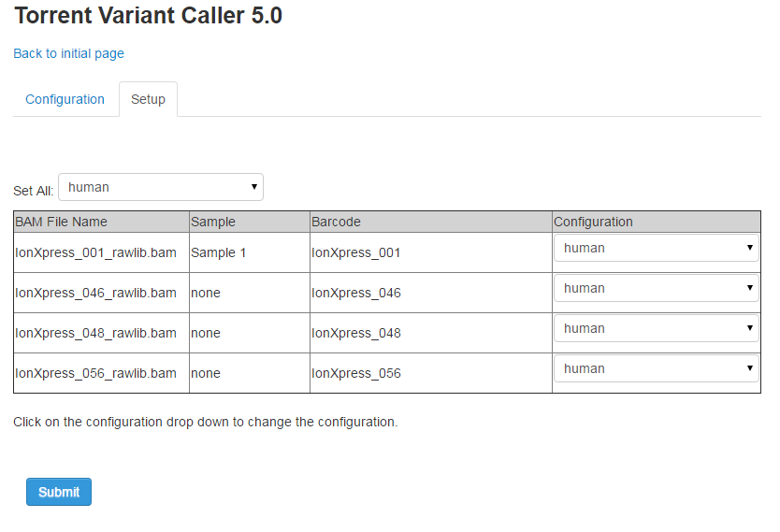Open the Set All configuration dropdown
This screenshot has width=780, height=532.
click(x=161, y=187)
